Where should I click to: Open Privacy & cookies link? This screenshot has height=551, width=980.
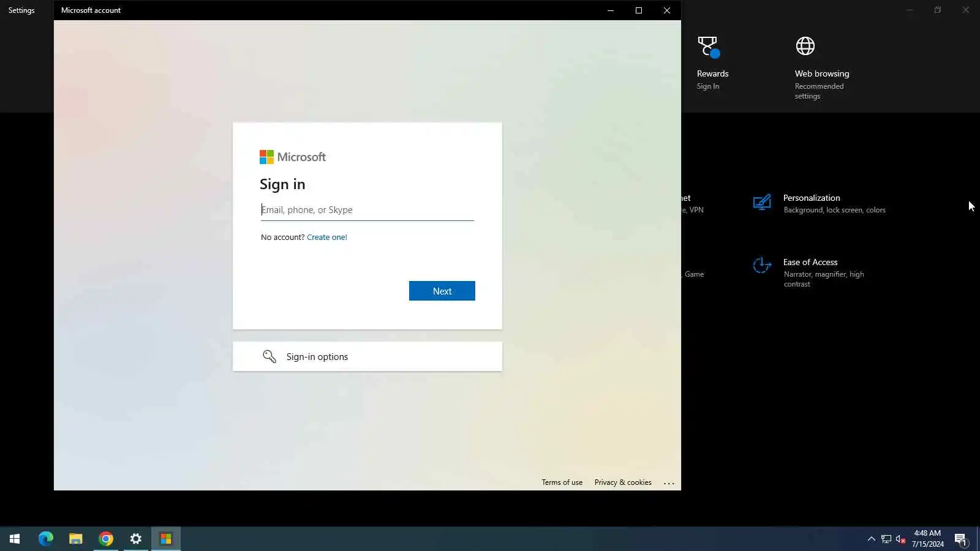click(623, 482)
